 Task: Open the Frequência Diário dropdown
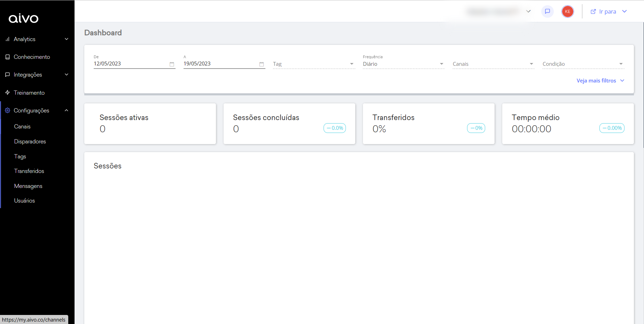pyautogui.click(x=404, y=64)
